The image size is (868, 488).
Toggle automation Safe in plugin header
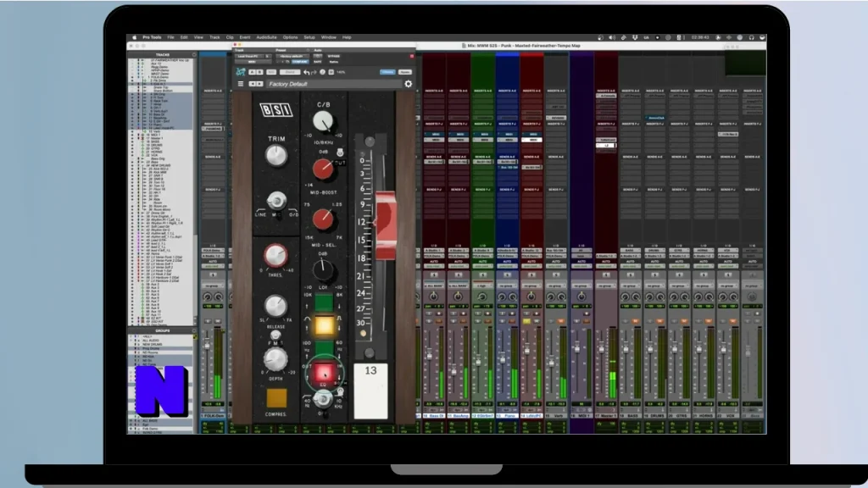(318, 62)
